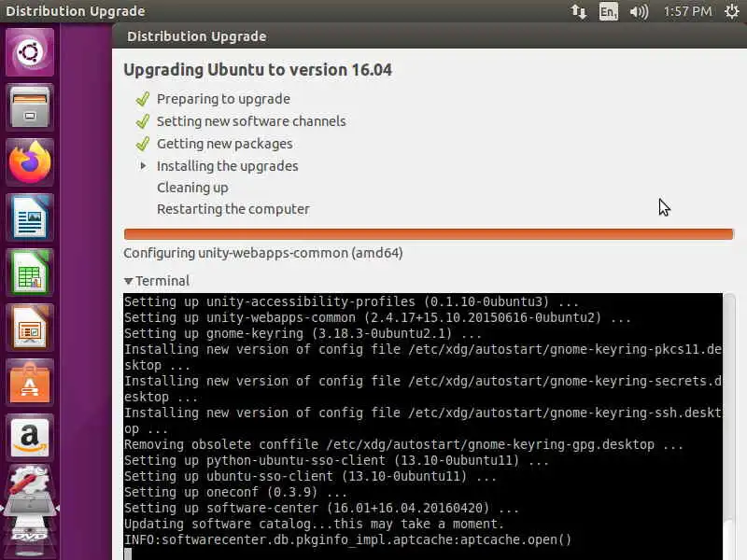Click 'Setting new software channels' step

coord(251,121)
